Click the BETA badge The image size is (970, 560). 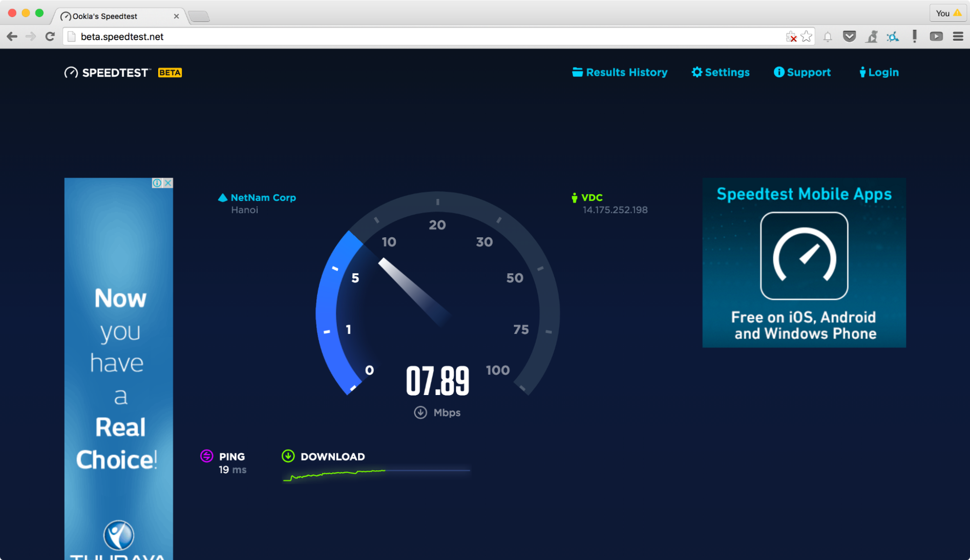coord(170,73)
